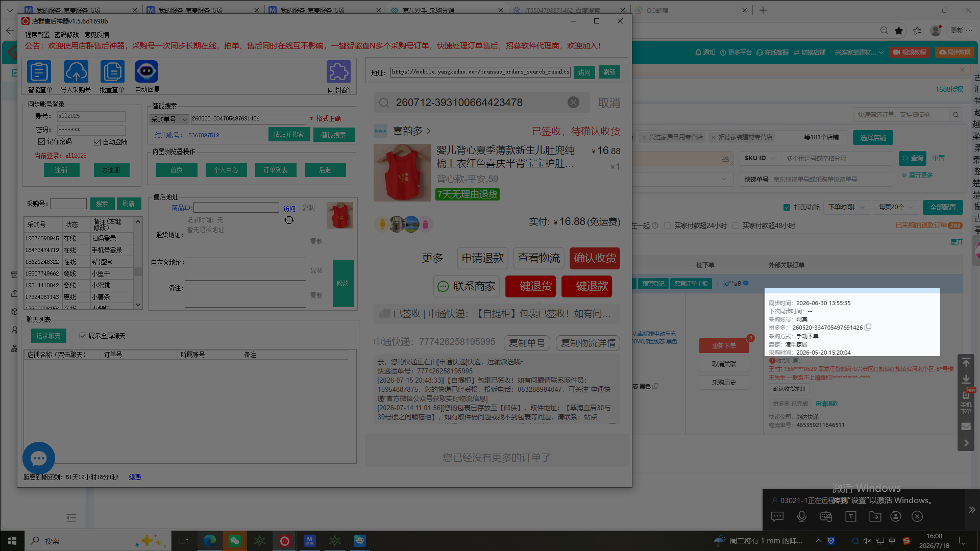
Task: Click the 1688授权 link in background page
Action: tap(949, 89)
